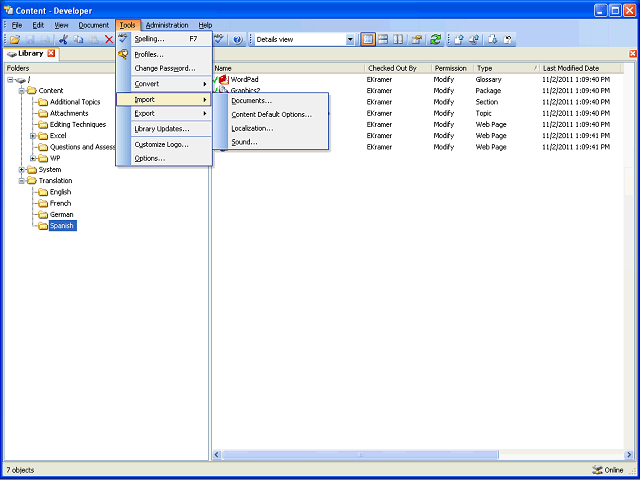Choose Options... in Tools menu
Viewport: 640px width, 480px height.
164,158
